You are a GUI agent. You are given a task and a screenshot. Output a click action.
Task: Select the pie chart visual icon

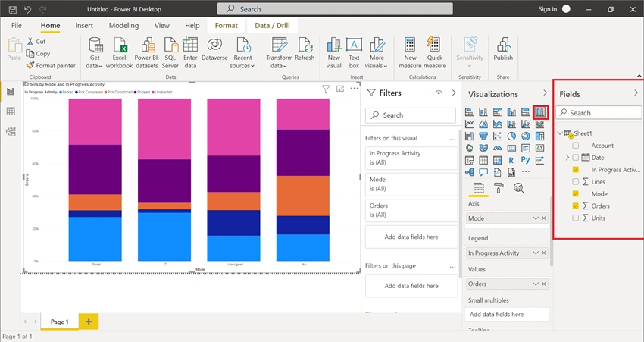(x=511, y=136)
